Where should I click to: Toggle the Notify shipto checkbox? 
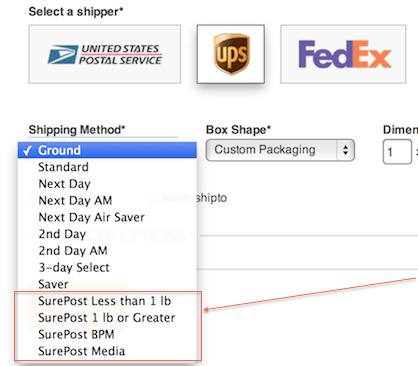pyautogui.click(x=151, y=198)
